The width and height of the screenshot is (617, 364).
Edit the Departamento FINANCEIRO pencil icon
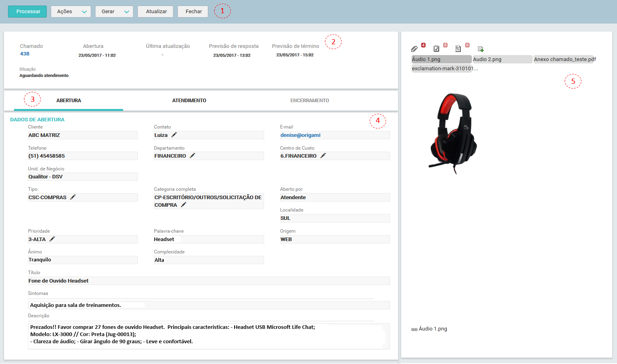pos(192,156)
